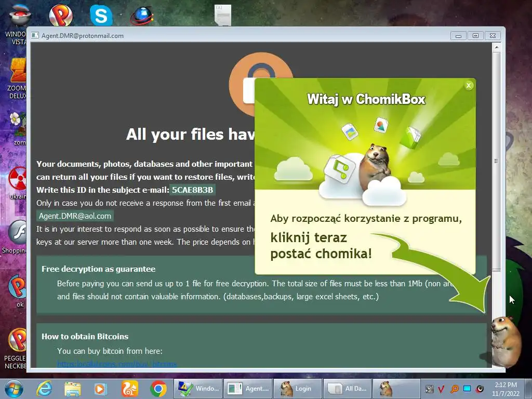Image resolution: width=532 pixels, height=399 pixels.
Task: Open Windows Start menu orb
Action: click(13, 389)
